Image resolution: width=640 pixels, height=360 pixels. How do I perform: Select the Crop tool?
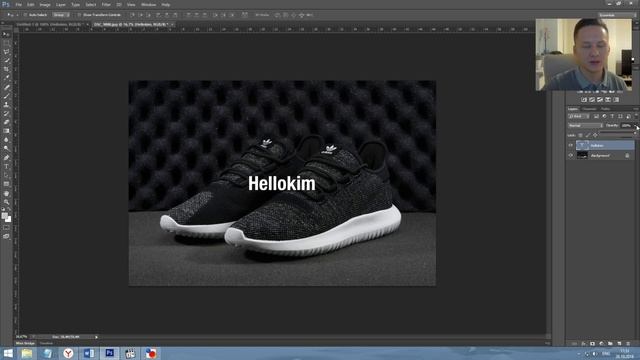coord(6,69)
